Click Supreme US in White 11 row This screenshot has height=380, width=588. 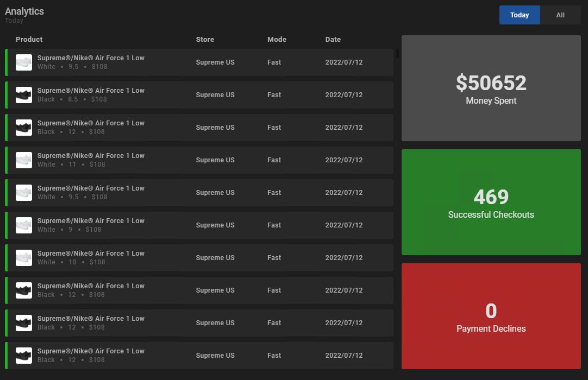[215, 160]
